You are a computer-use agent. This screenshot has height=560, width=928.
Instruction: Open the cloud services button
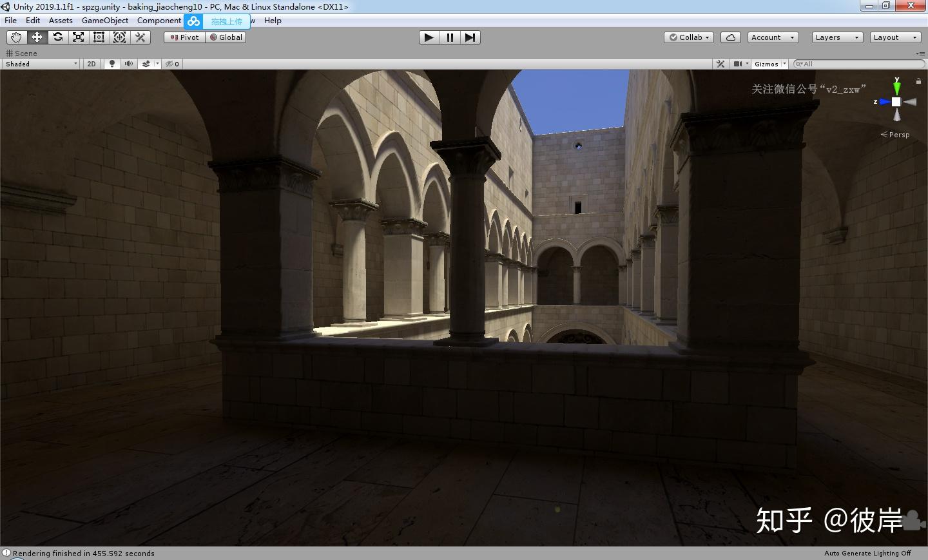tap(730, 37)
